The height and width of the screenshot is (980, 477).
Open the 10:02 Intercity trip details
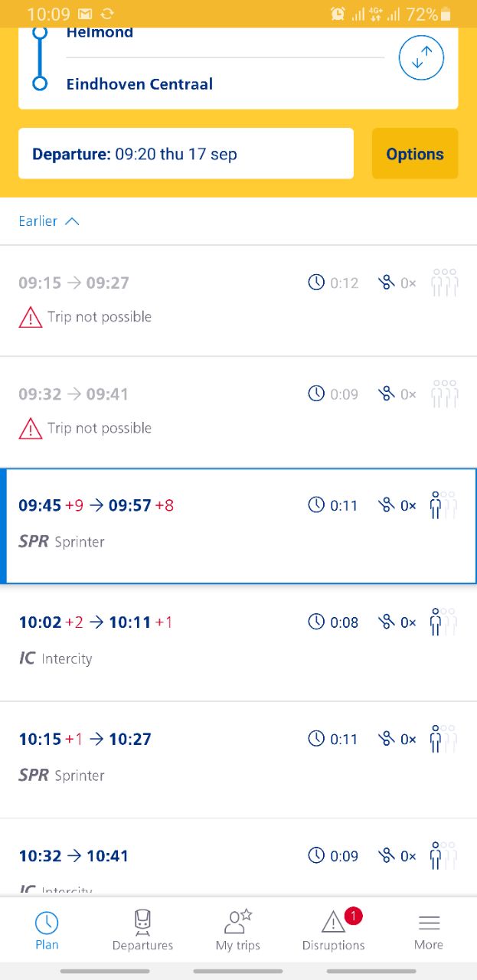pyautogui.click(x=191, y=641)
